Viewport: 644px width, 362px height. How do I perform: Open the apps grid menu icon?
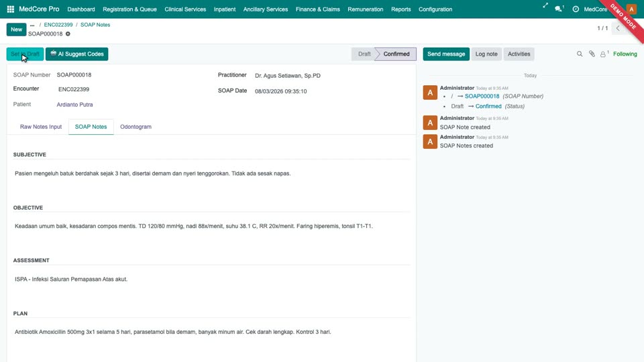coord(11,9)
